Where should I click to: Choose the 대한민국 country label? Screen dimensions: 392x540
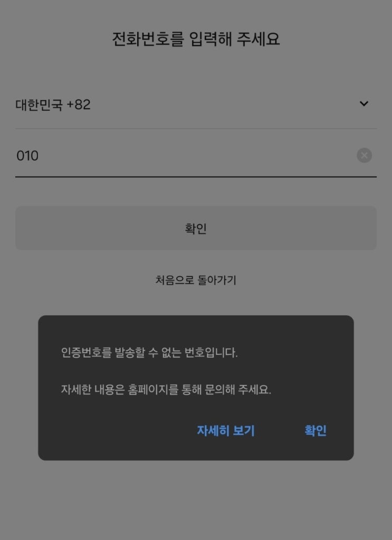pos(39,105)
